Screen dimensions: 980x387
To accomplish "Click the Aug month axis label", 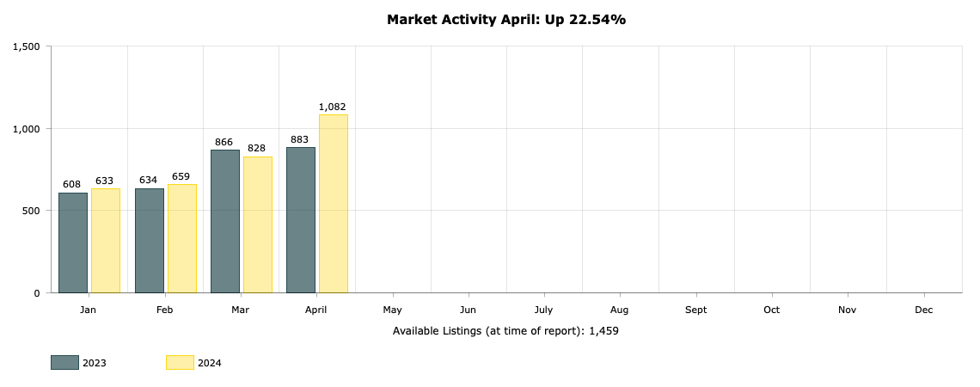I will 619,310.
